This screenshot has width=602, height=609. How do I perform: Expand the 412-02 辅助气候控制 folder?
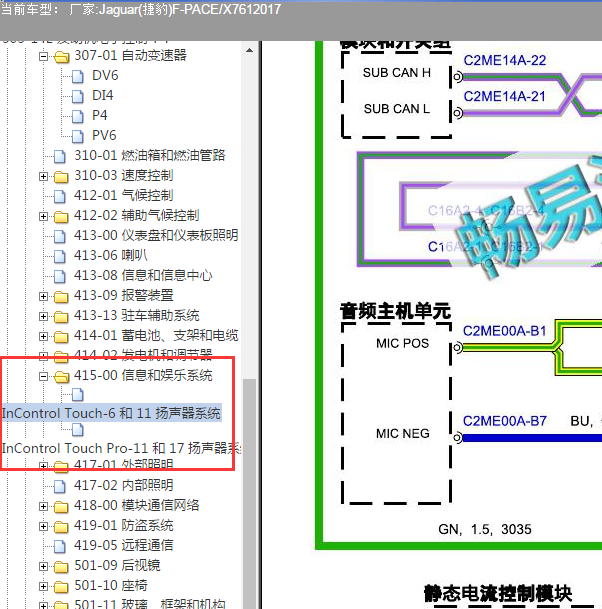pyautogui.click(x=43, y=216)
